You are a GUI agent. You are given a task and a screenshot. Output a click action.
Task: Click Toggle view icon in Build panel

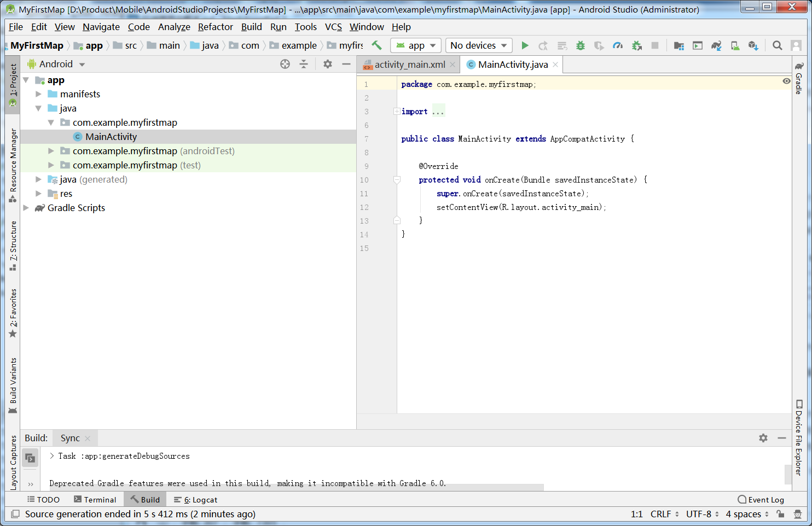[30, 458]
